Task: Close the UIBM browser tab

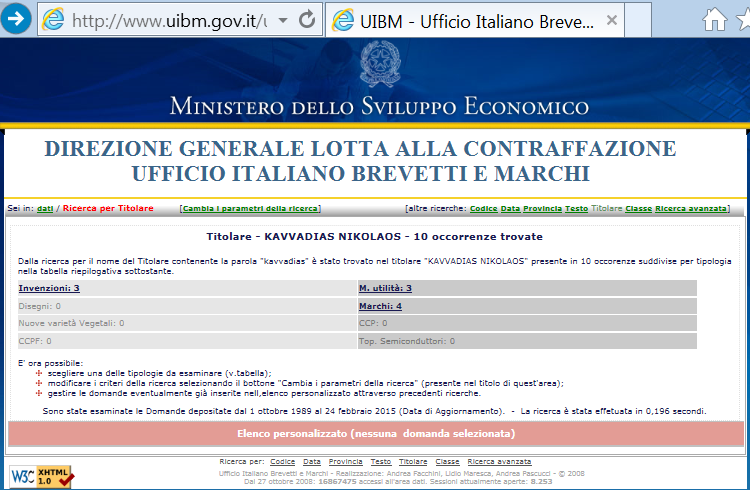Action: pyautogui.click(x=611, y=20)
